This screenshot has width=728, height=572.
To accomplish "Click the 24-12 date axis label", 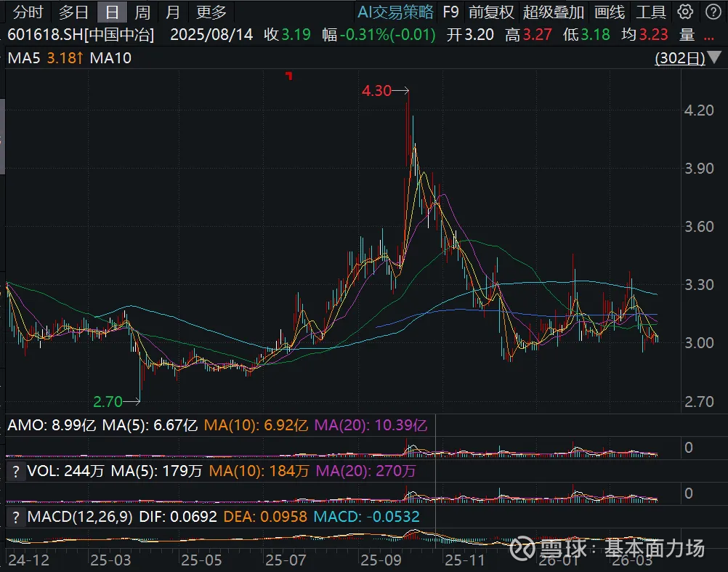I will click(x=29, y=560).
